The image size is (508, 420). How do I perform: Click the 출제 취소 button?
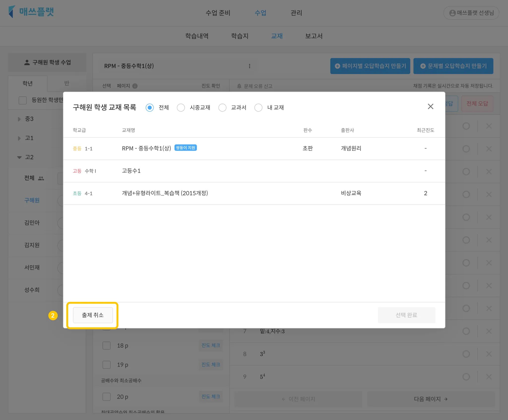(x=93, y=315)
